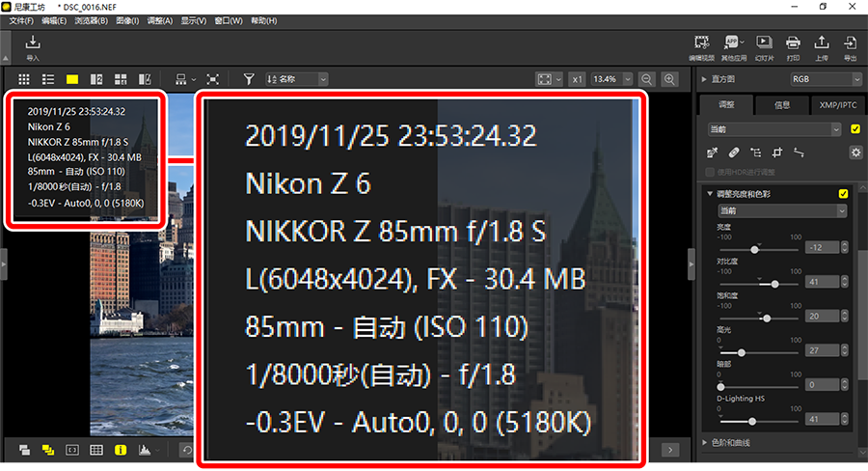
Task: Toggle the histogram overlay icon in bottom bar
Action: coord(145,450)
